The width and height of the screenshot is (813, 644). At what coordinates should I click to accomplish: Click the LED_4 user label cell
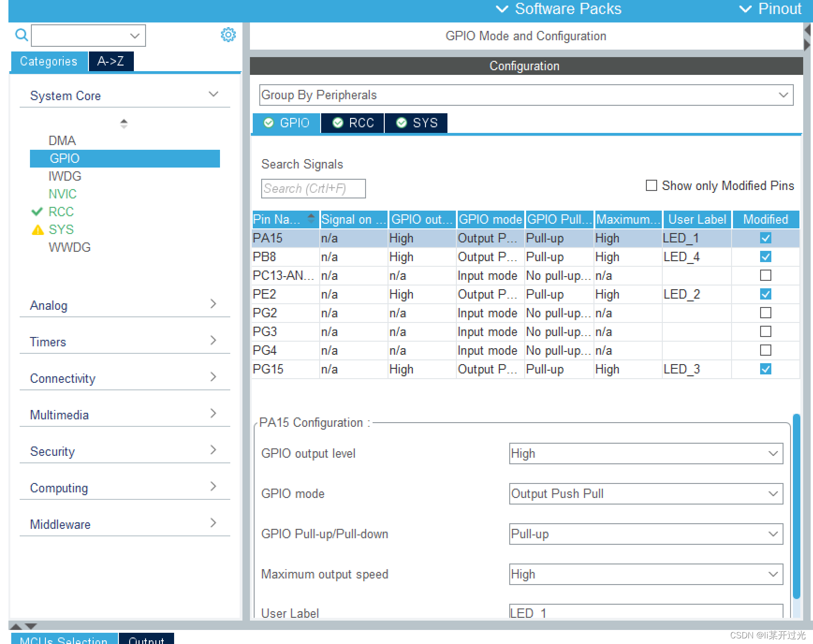(x=696, y=257)
